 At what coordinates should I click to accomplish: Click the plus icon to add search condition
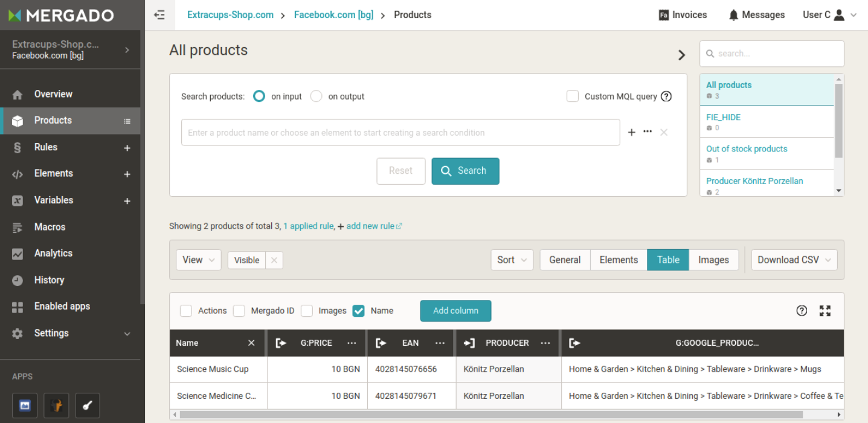coord(632,132)
